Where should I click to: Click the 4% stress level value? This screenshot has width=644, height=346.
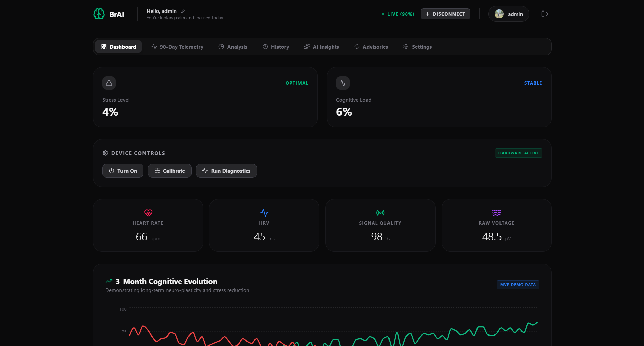pos(110,112)
